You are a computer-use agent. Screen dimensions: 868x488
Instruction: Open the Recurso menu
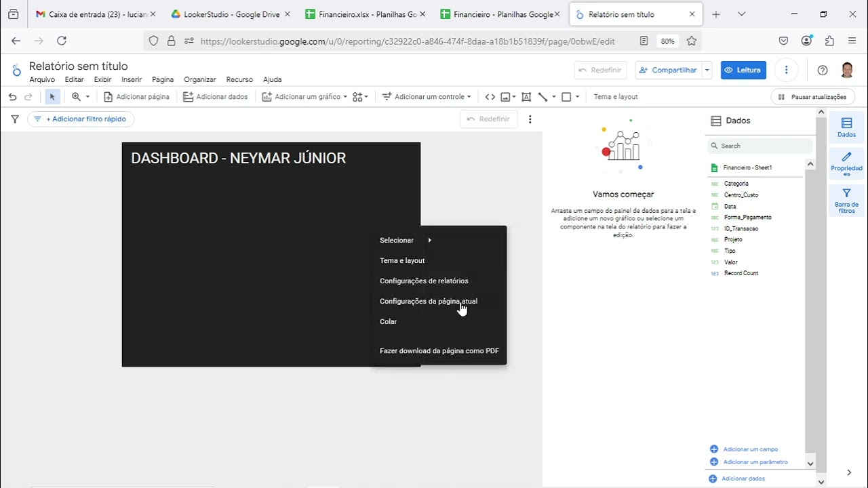[239, 80]
